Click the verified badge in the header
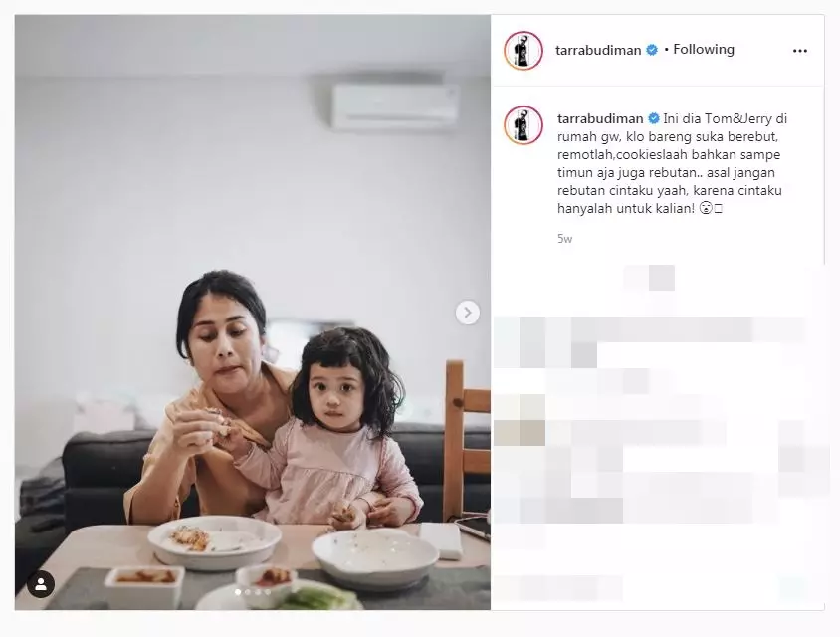Screen dimensions: 840x637 pos(652,51)
